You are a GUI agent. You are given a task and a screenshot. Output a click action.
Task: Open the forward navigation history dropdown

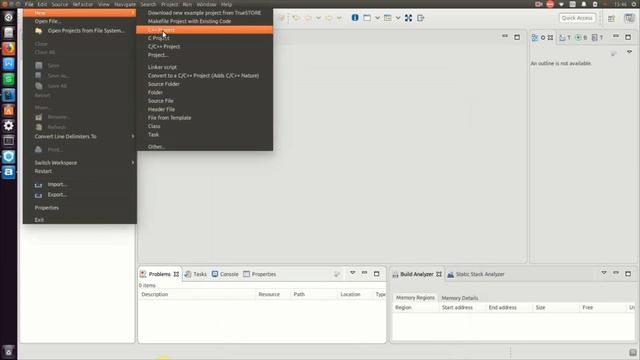(x=339, y=18)
